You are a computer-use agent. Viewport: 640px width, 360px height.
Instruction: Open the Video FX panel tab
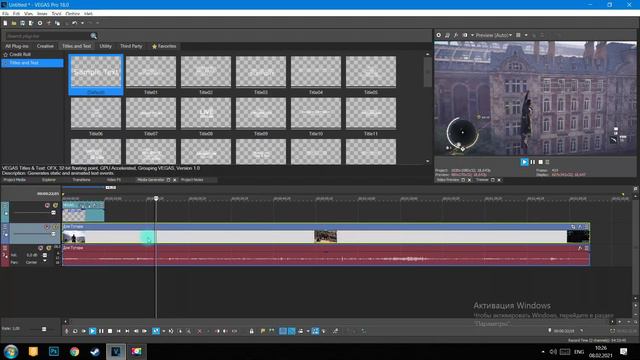point(113,180)
